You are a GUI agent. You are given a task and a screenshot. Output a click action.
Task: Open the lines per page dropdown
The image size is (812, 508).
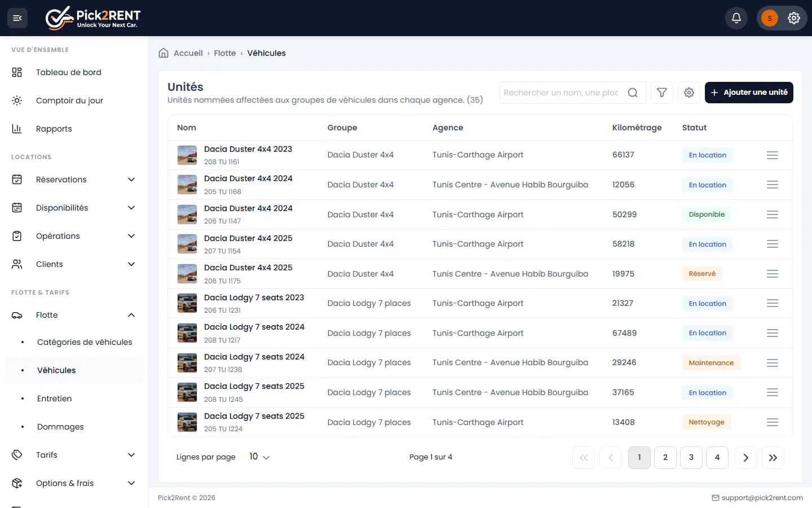pyautogui.click(x=259, y=457)
